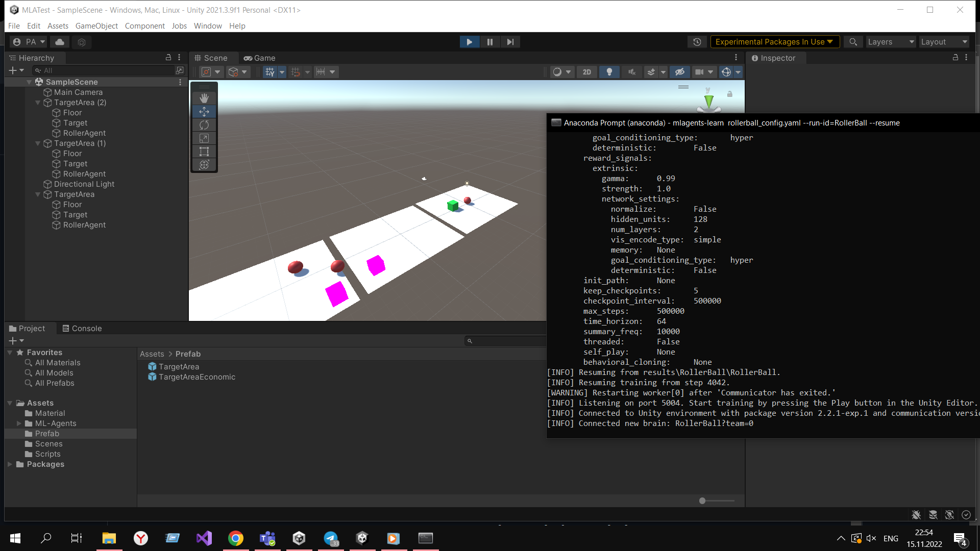The image size is (980, 551).
Task: Open Gizmos dropdown arrow
Action: coord(738,72)
